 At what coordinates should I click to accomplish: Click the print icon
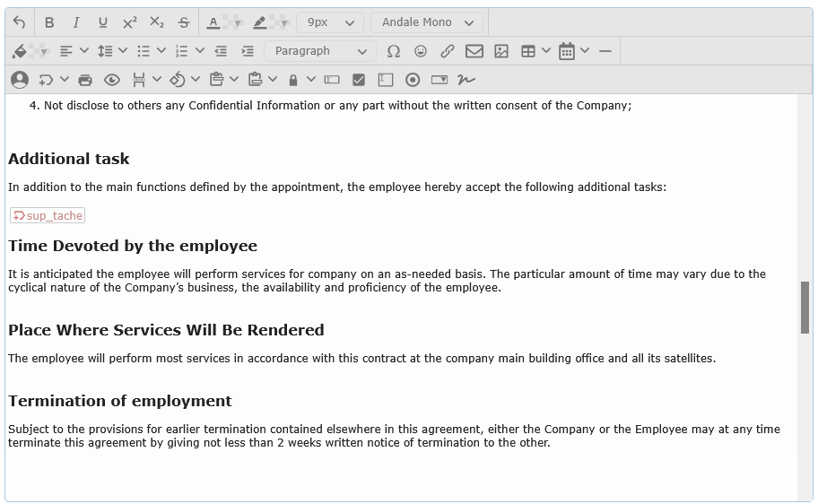click(85, 80)
